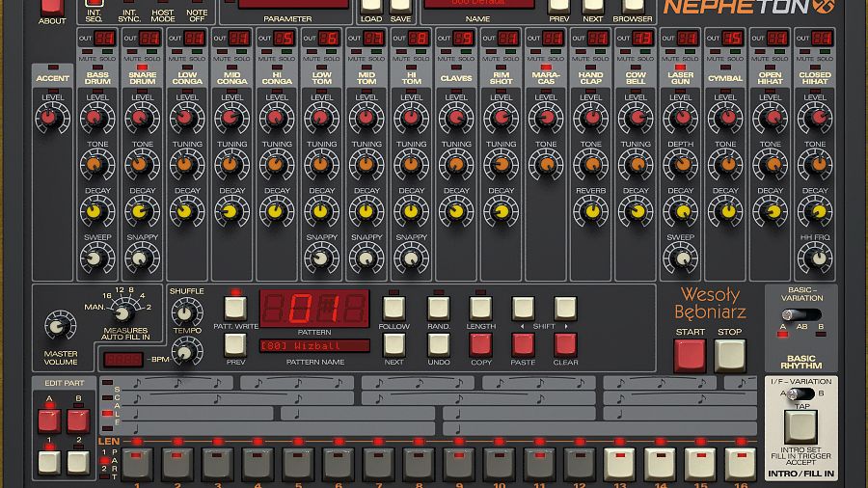Click the NEXT pattern button below FOLLOW
The width and height of the screenshot is (868, 488).
[393, 344]
